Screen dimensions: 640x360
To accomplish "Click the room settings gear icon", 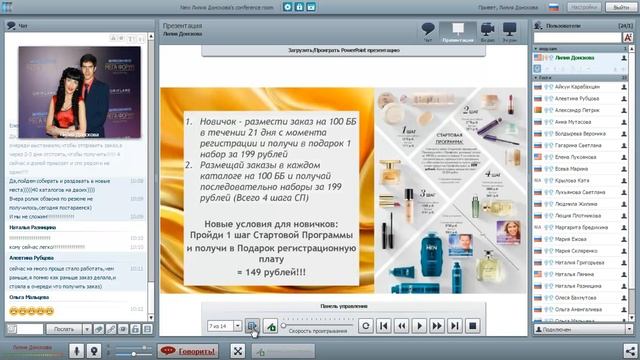I will pos(287,7).
